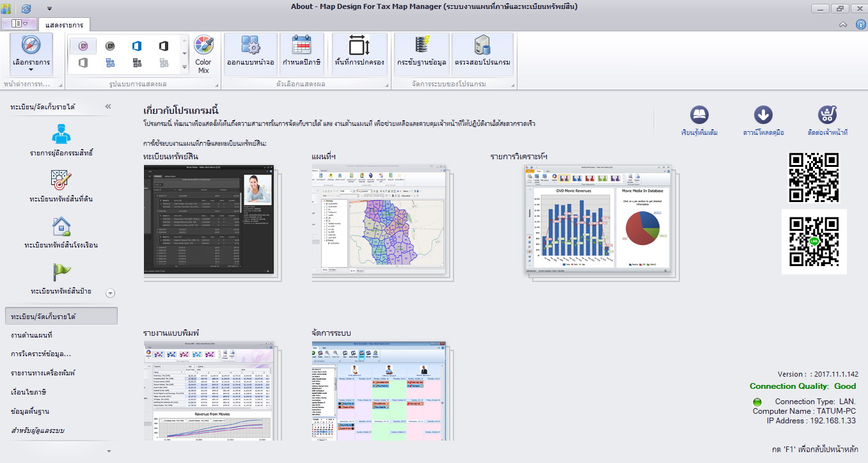Click Connection Quality: Good status text
The width and height of the screenshot is (868, 463).
(803, 386)
